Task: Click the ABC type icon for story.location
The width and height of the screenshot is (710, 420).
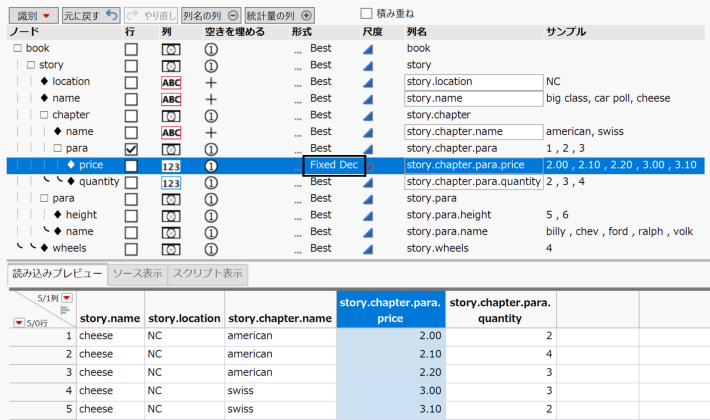Action: (x=171, y=82)
